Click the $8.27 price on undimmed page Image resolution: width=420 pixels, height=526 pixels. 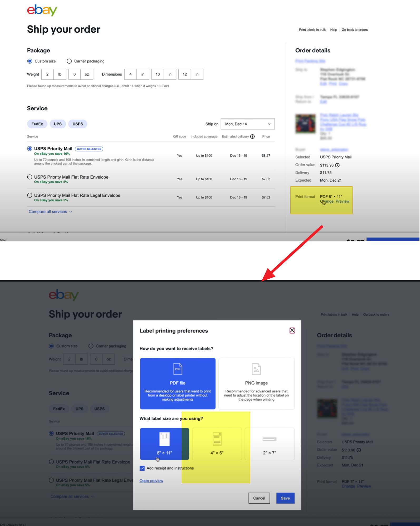[x=266, y=155]
